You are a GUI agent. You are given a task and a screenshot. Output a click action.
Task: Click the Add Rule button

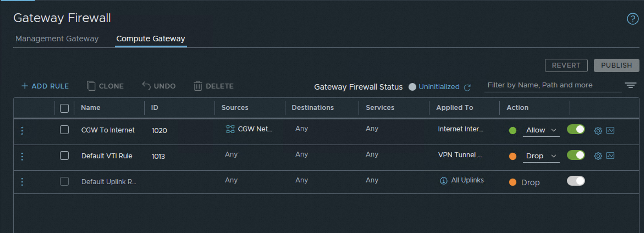[45, 86]
